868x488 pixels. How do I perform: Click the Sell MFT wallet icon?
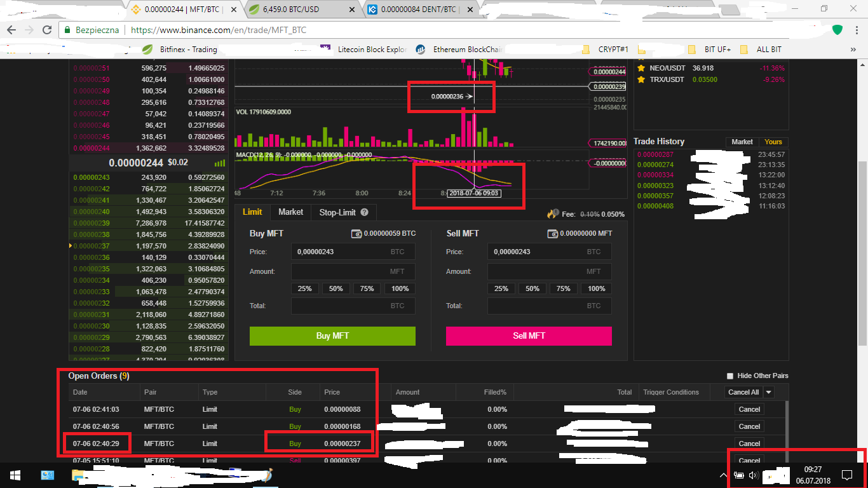(x=553, y=234)
